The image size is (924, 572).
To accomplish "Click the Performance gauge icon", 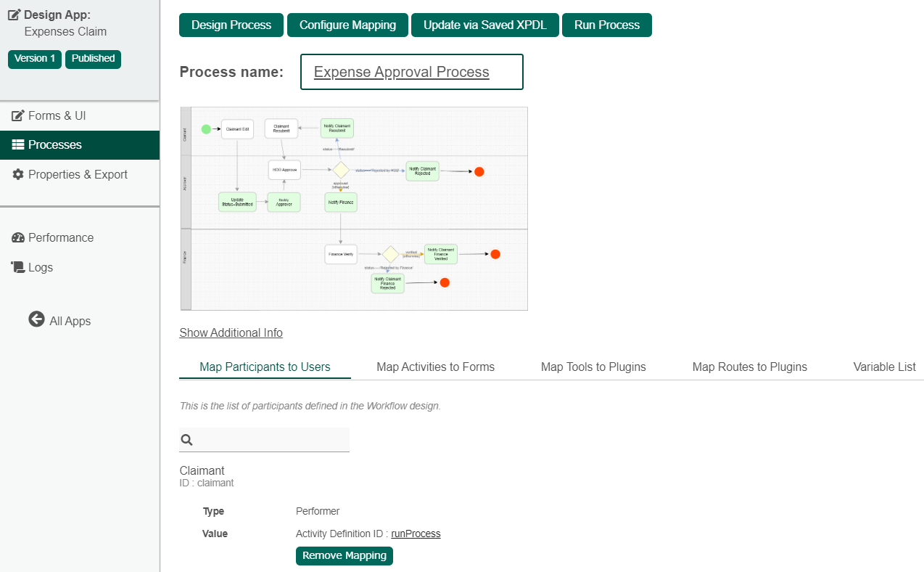I will tap(18, 238).
